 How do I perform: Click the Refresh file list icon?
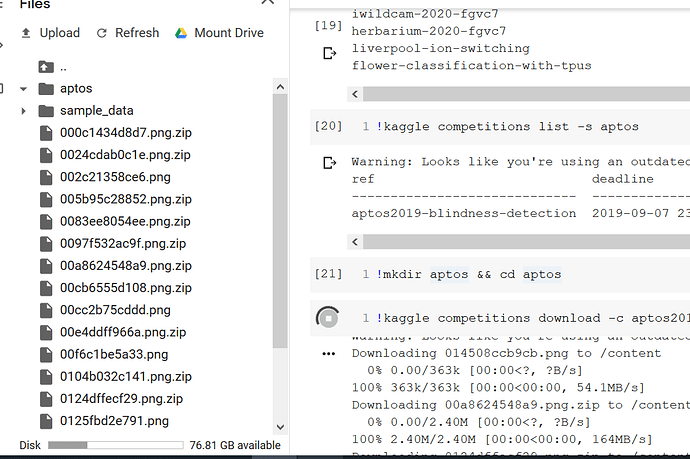[102, 33]
